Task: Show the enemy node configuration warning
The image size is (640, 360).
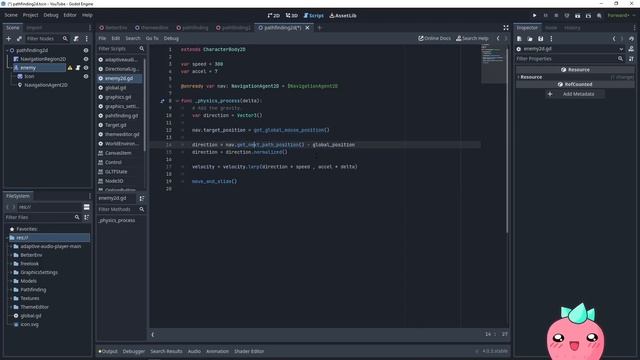Action: click(x=70, y=68)
